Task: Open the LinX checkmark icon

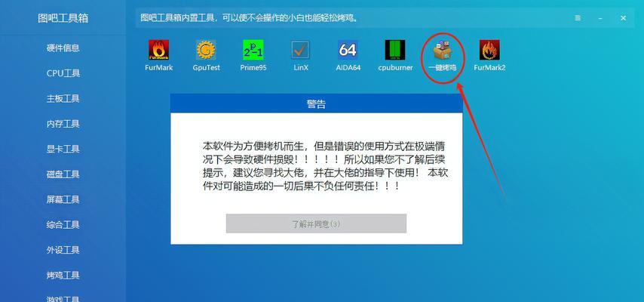Action: [x=301, y=50]
